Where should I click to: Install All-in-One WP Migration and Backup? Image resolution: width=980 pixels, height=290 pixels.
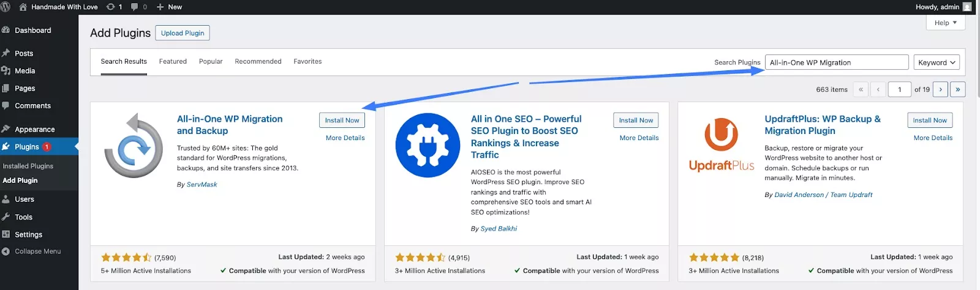342,121
